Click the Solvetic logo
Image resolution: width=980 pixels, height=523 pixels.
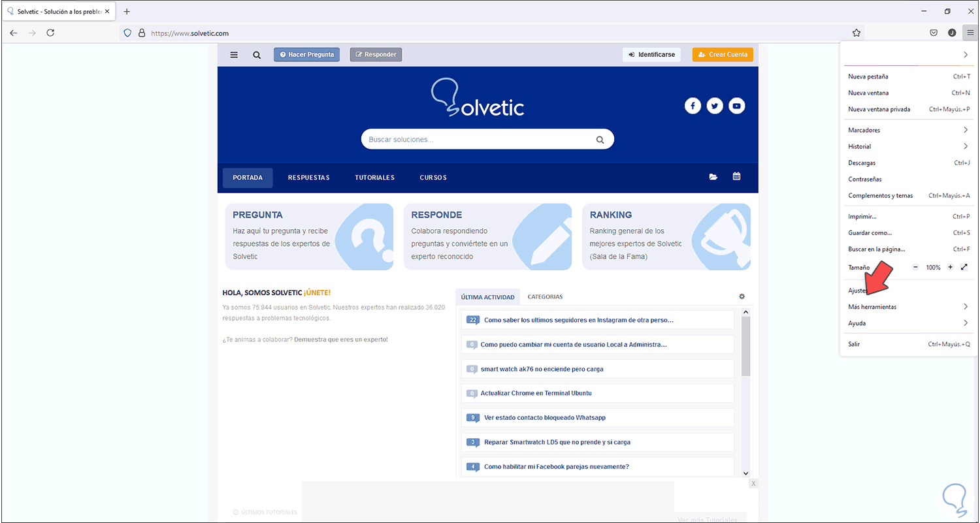tap(478, 98)
